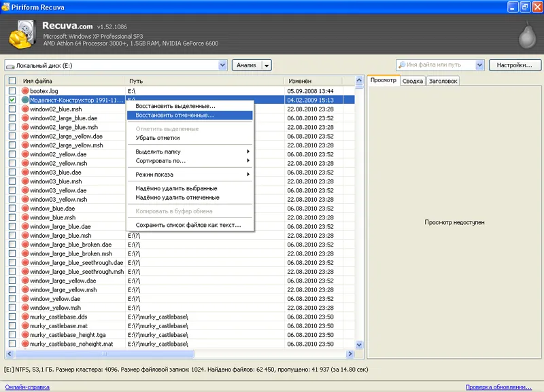Select Надёжно удалить выбранные
The width and height of the screenshot is (544, 392).
pos(190,188)
